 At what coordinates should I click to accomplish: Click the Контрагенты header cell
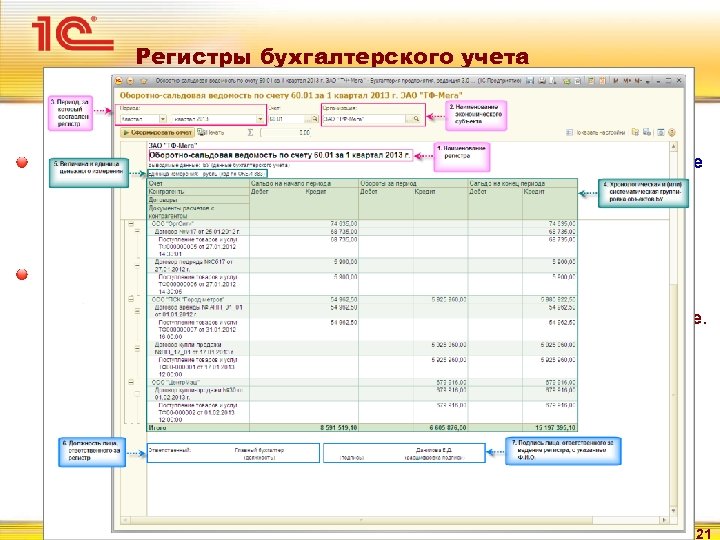coord(198,191)
